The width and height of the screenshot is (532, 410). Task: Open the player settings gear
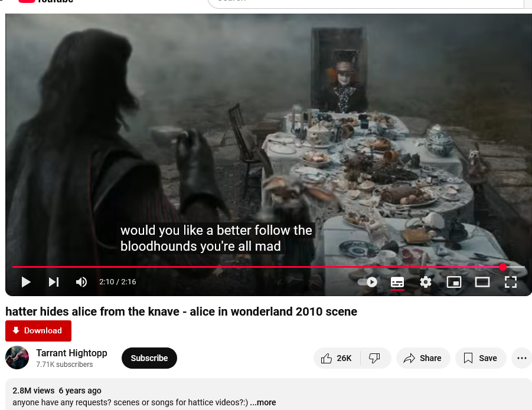(x=426, y=282)
